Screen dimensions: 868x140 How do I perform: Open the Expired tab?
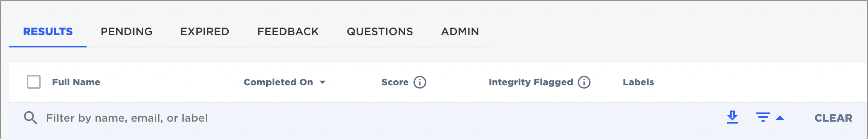(205, 31)
